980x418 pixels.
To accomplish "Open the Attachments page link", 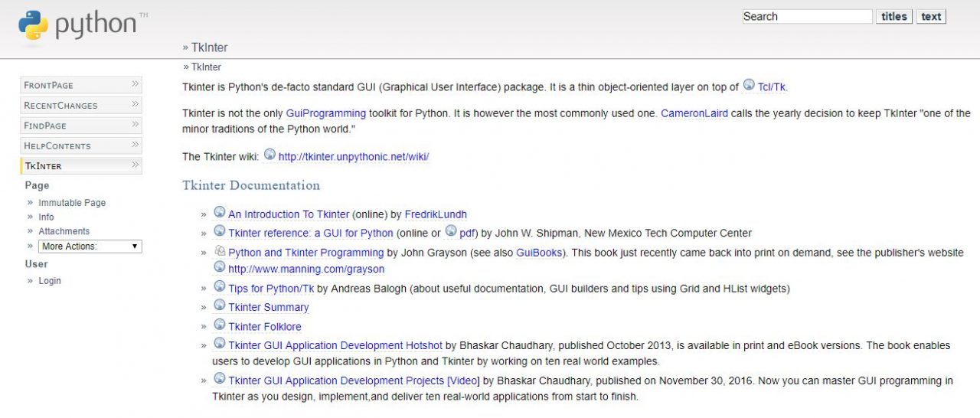I will (x=64, y=231).
